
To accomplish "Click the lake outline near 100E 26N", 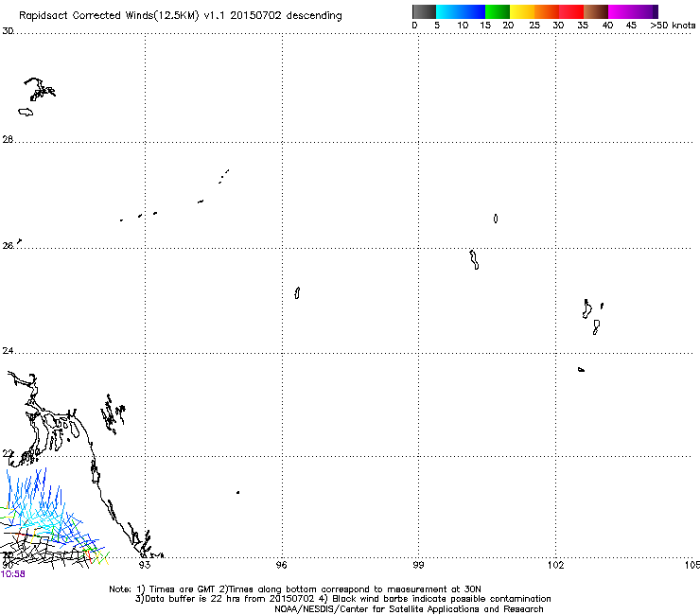I will pos(474,259).
